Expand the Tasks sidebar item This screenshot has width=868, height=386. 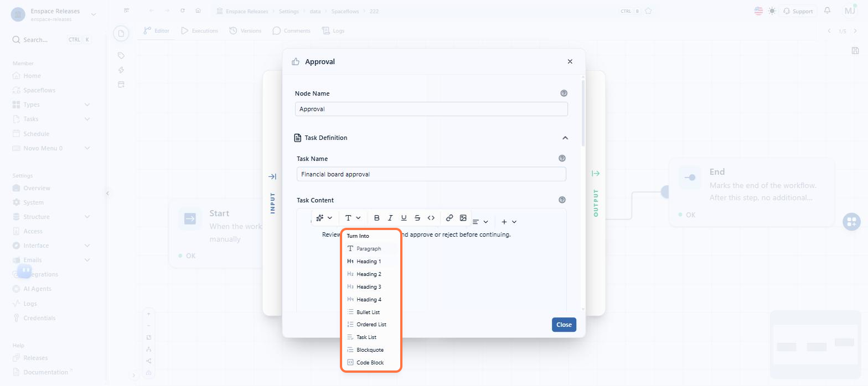point(87,119)
